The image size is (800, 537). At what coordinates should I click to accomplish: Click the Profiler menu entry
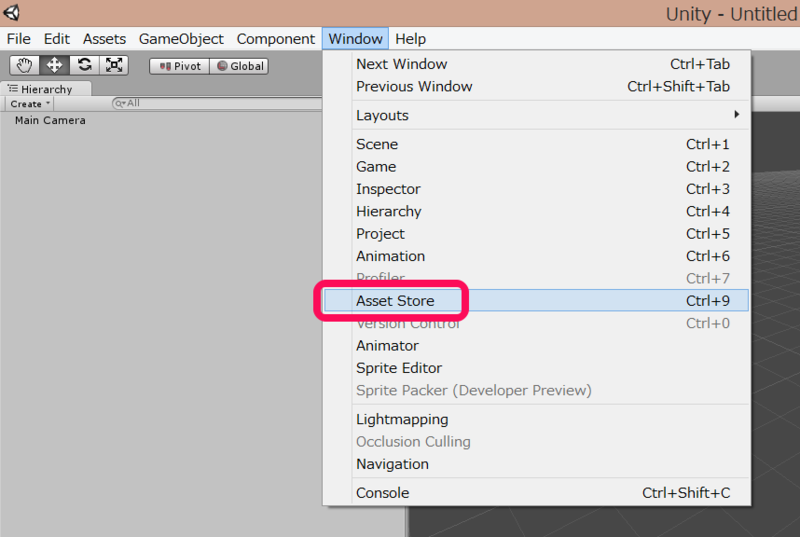[537, 278]
